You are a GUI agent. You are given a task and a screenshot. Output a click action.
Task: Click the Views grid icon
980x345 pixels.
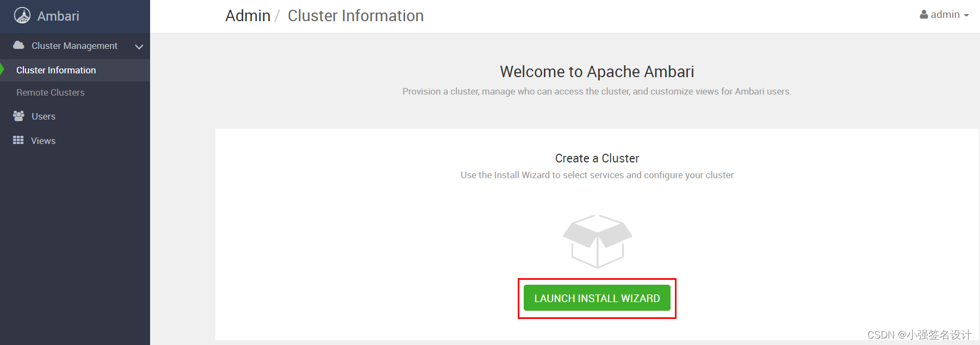pyautogui.click(x=18, y=140)
